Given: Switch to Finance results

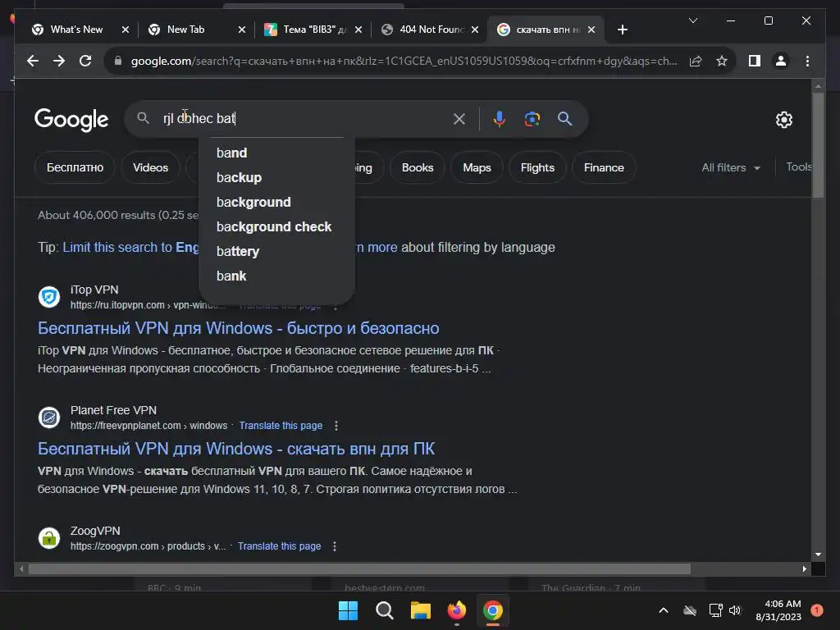Looking at the screenshot, I should 604,167.
